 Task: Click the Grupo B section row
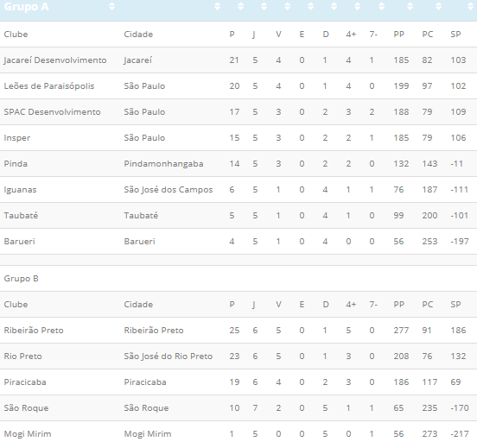pos(238,279)
